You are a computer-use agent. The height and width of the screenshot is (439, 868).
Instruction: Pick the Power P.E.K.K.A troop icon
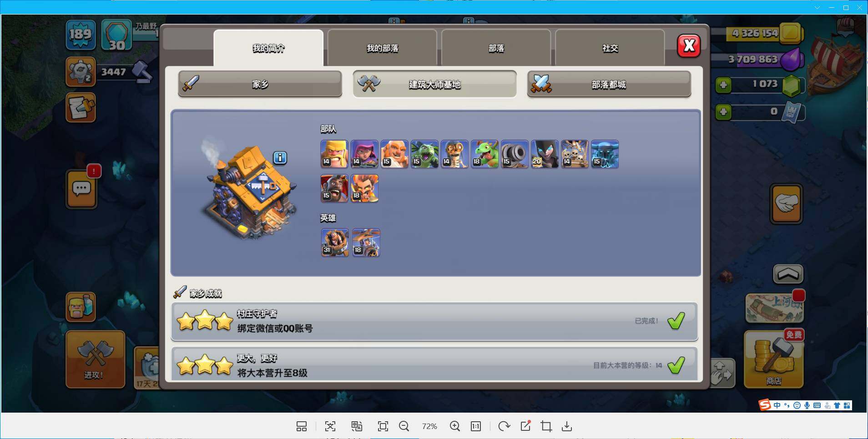click(x=605, y=154)
